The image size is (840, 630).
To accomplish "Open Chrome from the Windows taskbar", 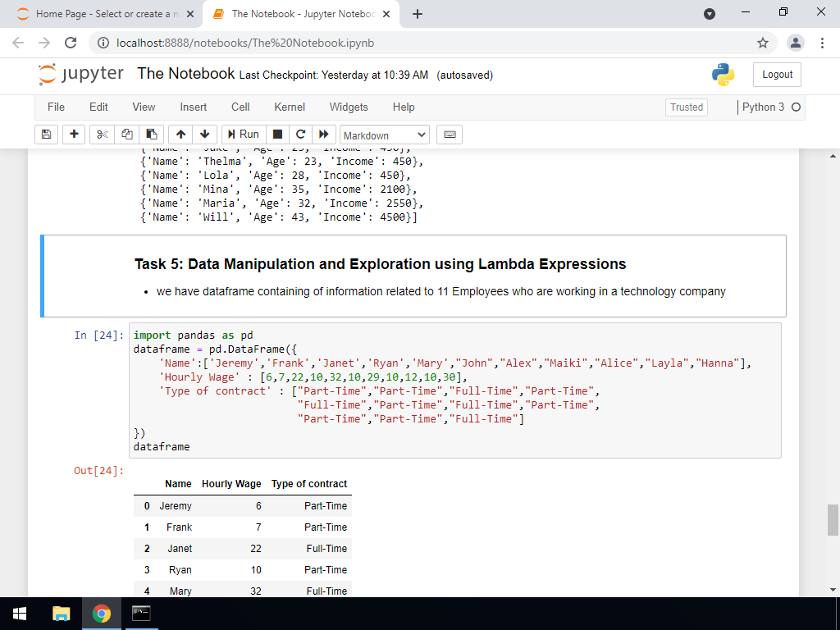I will coord(102,614).
